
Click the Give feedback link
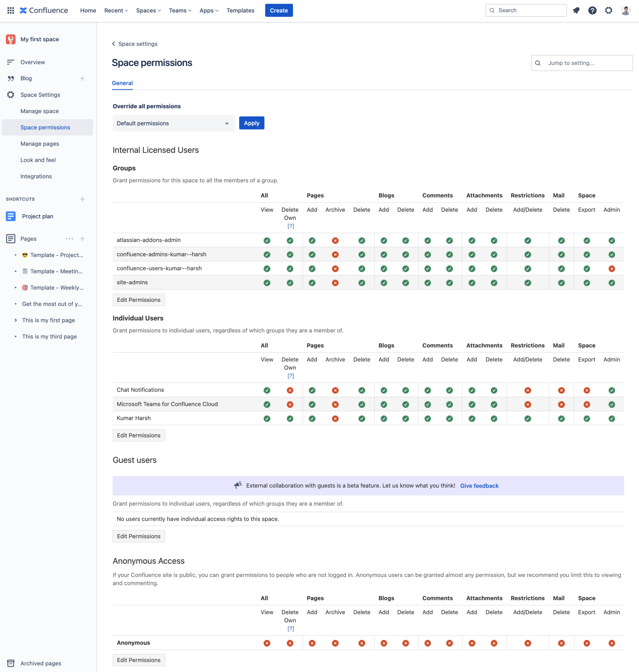pos(479,486)
